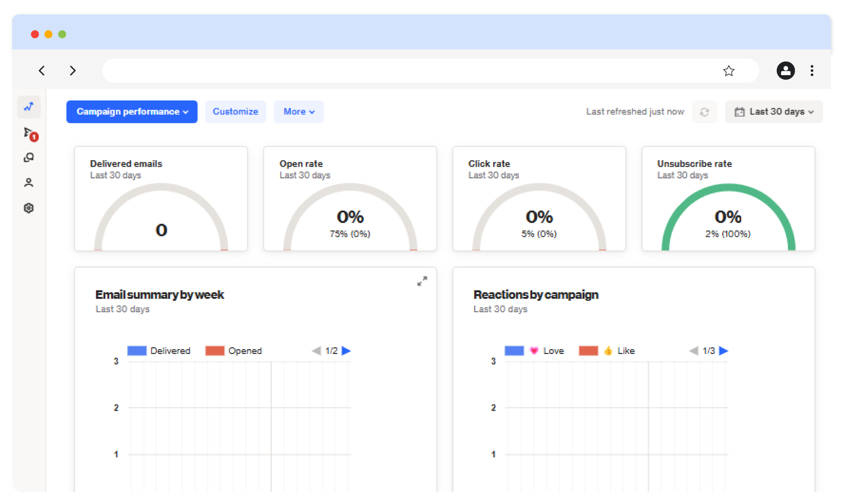Image resolution: width=843 pixels, height=504 pixels.
Task: Open the conversations chat sidebar icon
Action: (29, 157)
